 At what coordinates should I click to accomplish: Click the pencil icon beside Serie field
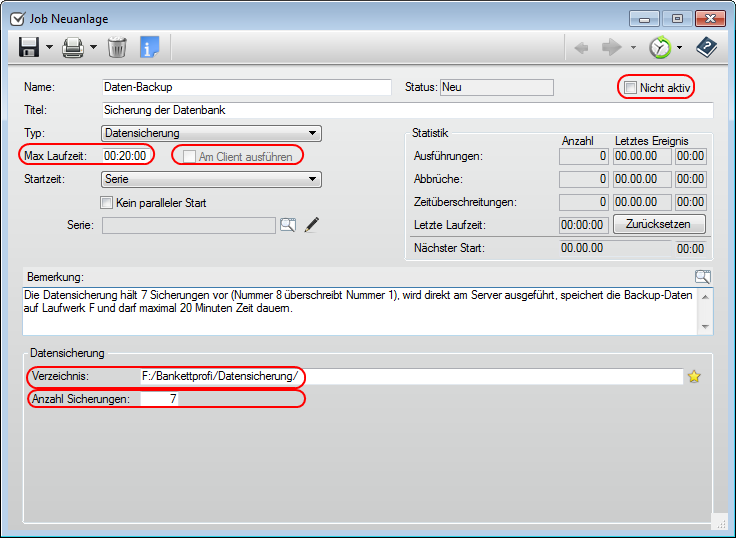click(312, 225)
